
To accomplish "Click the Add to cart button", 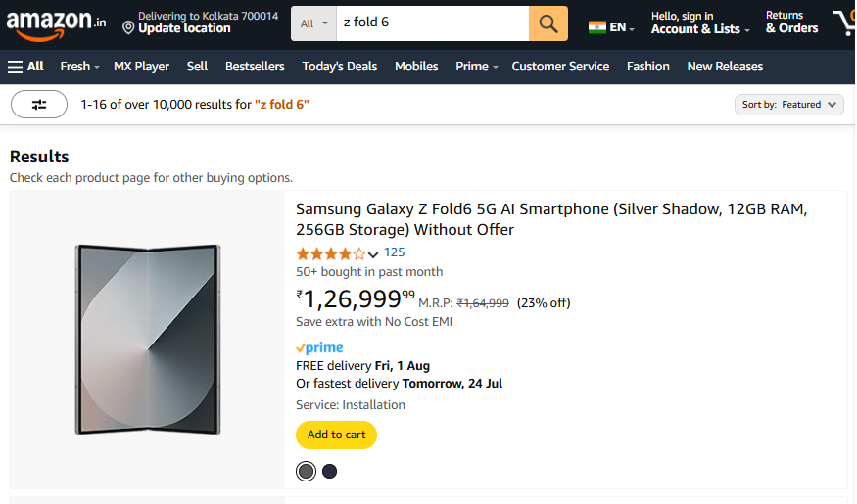I will click(336, 435).
